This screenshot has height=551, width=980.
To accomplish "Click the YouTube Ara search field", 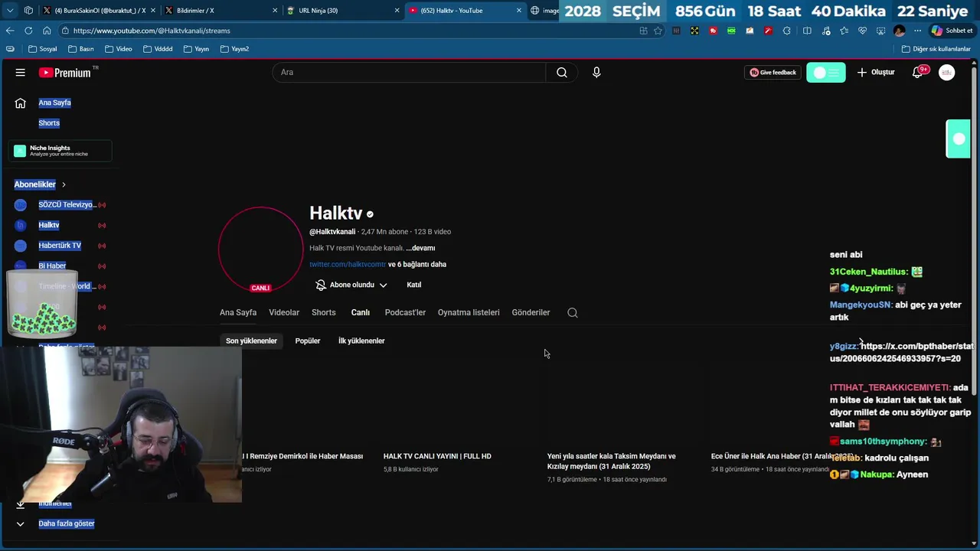I will point(409,72).
